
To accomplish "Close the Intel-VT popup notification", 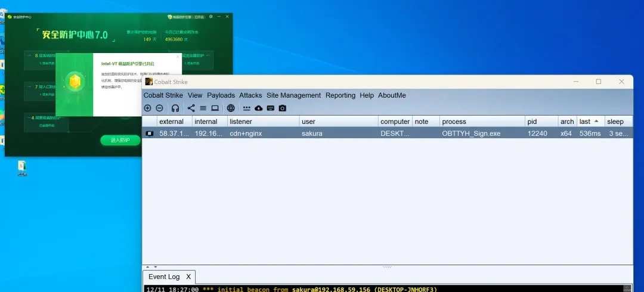I will (x=178, y=57).
